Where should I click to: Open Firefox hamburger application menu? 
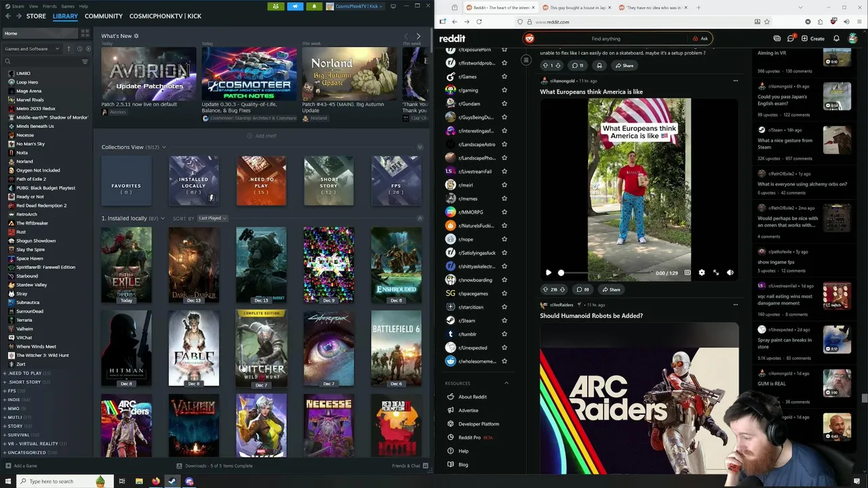[x=859, y=22]
